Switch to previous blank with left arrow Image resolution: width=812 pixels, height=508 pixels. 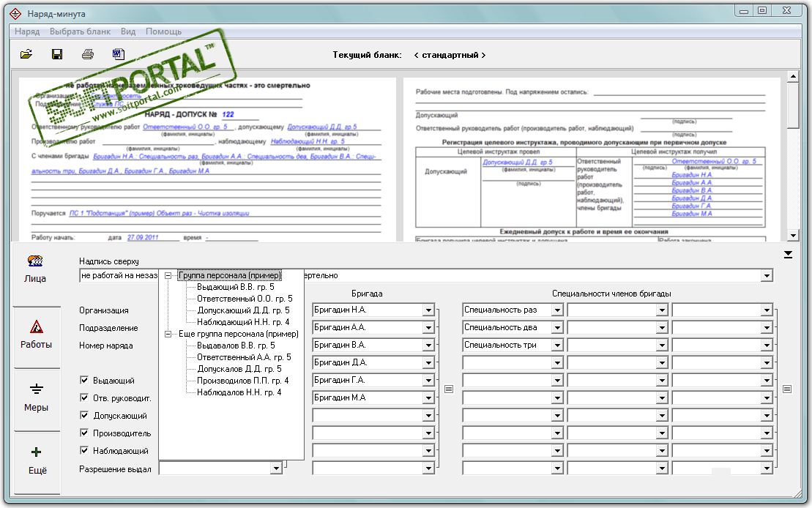[x=416, y=55]
